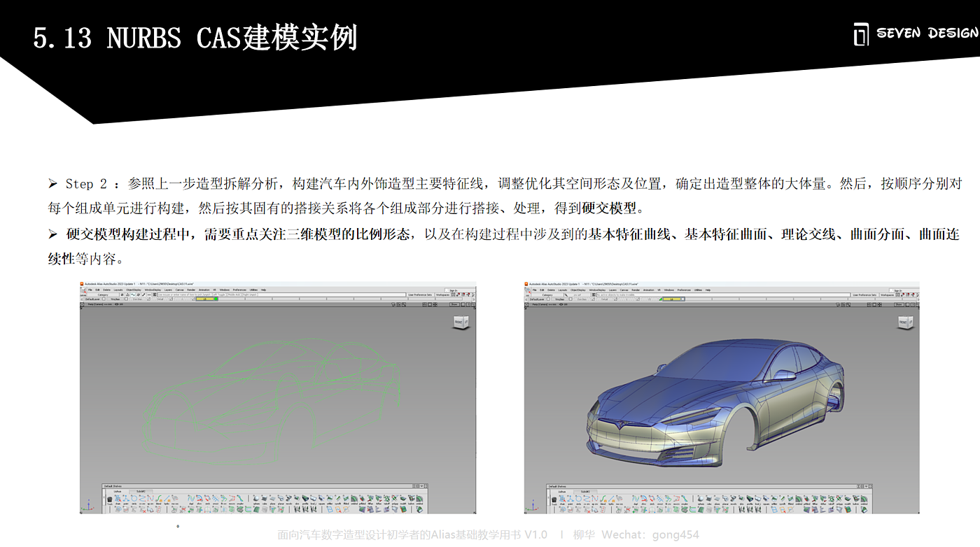Open Help menu in left Alias window
This screenshot has height=547, width=980.
[x=263, y=290]
